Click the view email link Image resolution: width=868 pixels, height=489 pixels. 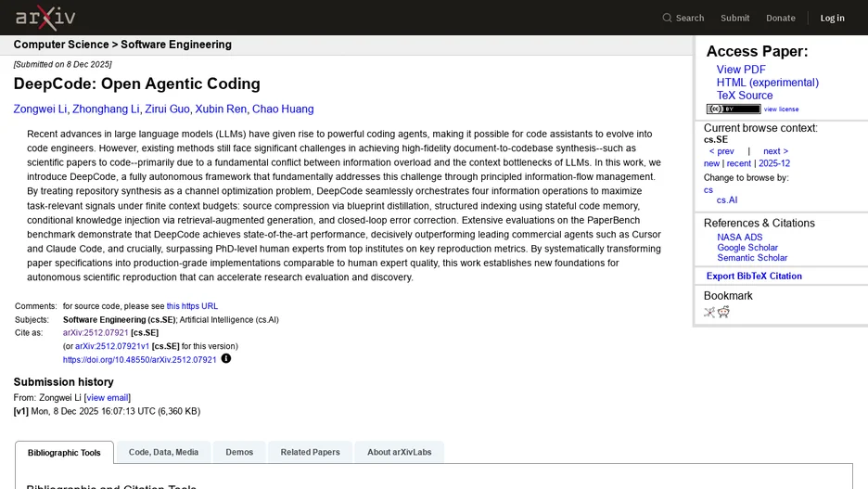[x=108, y=398]
